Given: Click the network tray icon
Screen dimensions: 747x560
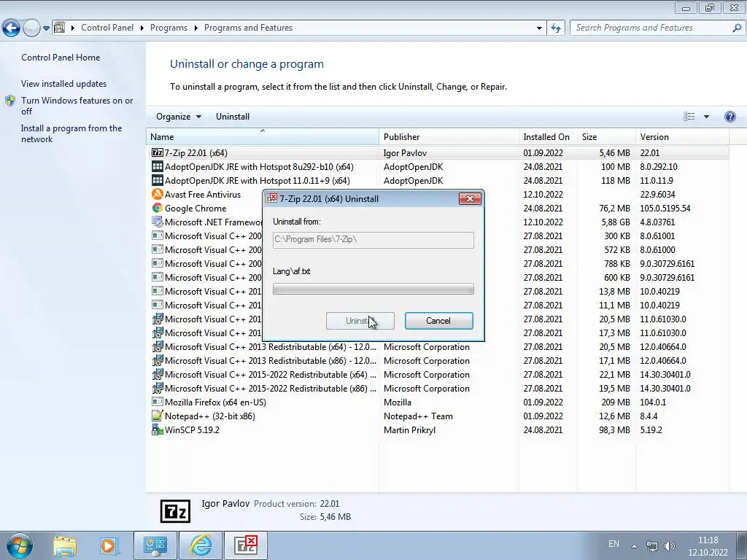Looking at the screenshot, I should pyautogui.click(x=651, y=546).
